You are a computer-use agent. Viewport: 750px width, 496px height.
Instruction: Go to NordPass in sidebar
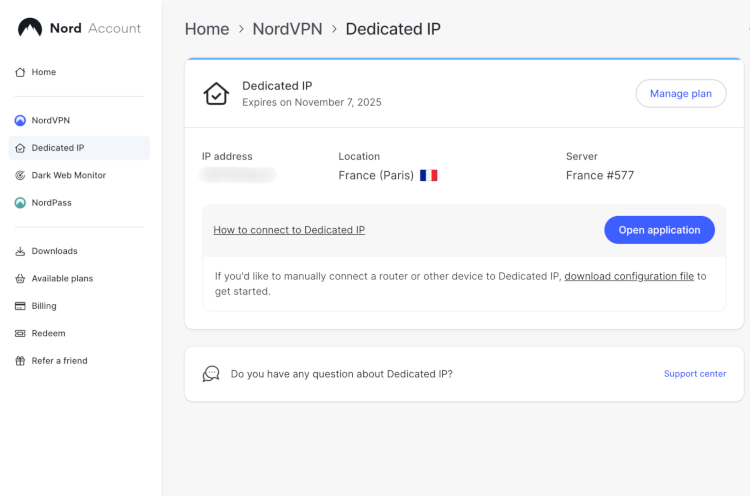(x=79, y=203)
